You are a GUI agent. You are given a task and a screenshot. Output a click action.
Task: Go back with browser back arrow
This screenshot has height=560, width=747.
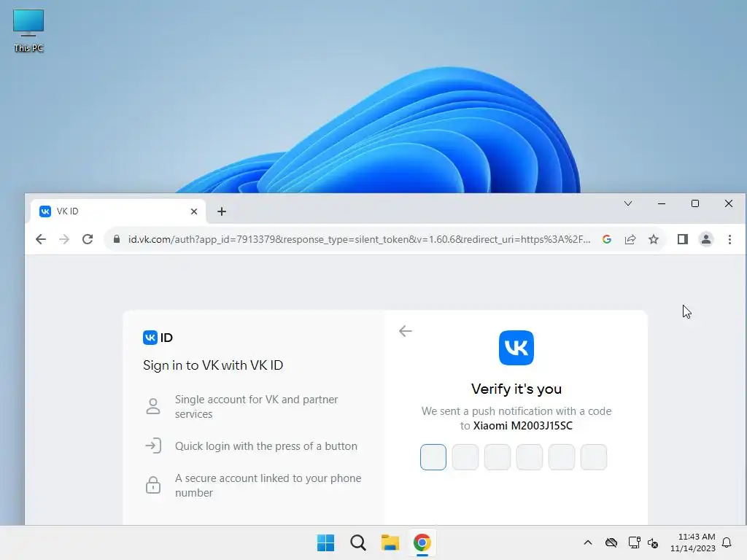tap(41, 239)
